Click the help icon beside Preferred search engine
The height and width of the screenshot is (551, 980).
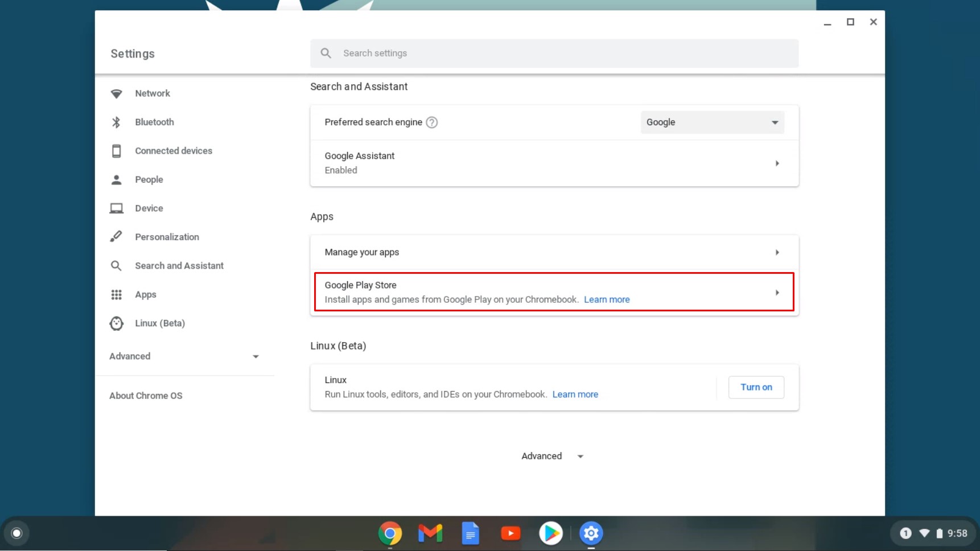coord(432,122)
